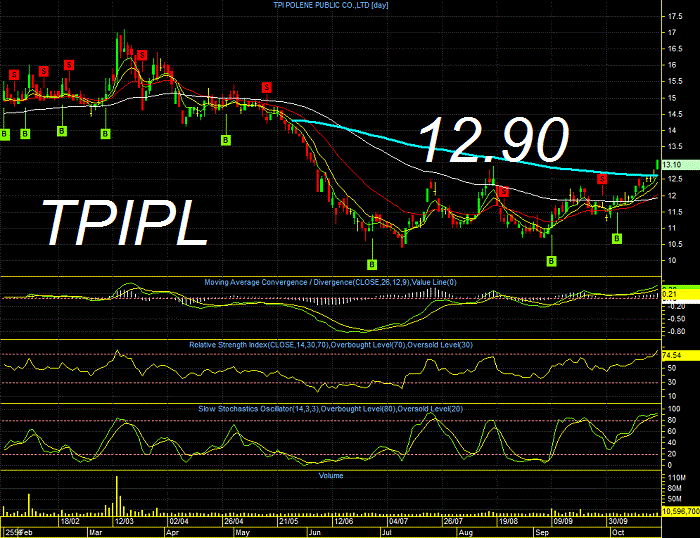Screen dimensions: 700x538
Task: Click the Moving Average Convergence / Divergence indicator title
Action: 330,282
